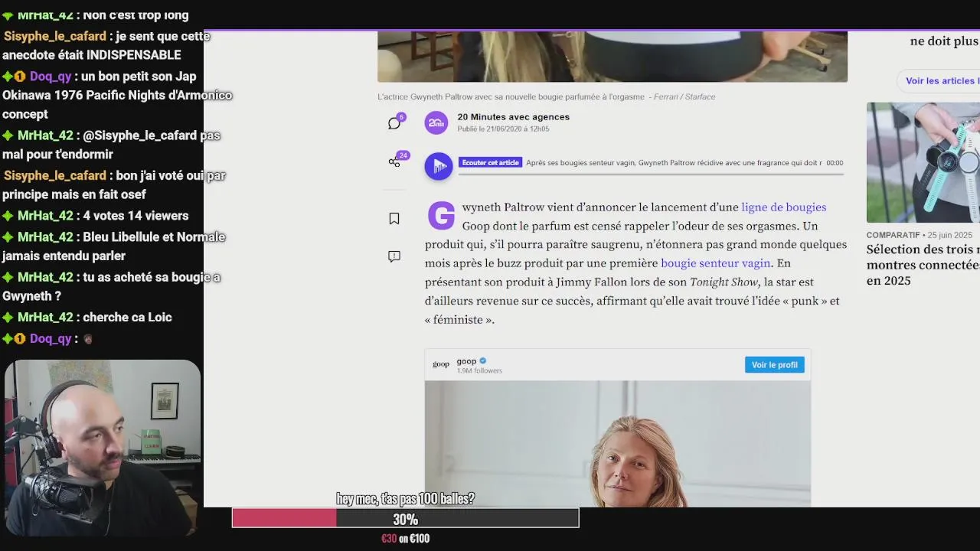The height and width of the screenshot is (551, 980).
Task: Click the publication date text
Action: pos(503,129)
